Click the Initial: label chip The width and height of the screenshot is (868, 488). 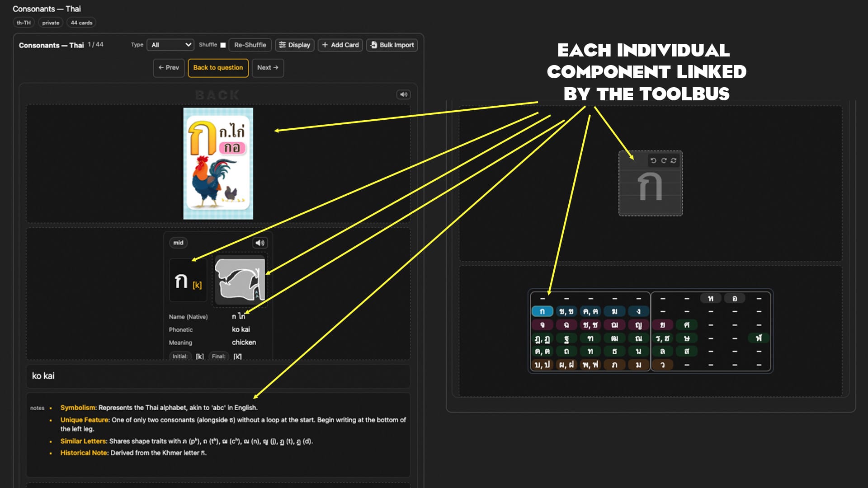[x=179, y=356]
